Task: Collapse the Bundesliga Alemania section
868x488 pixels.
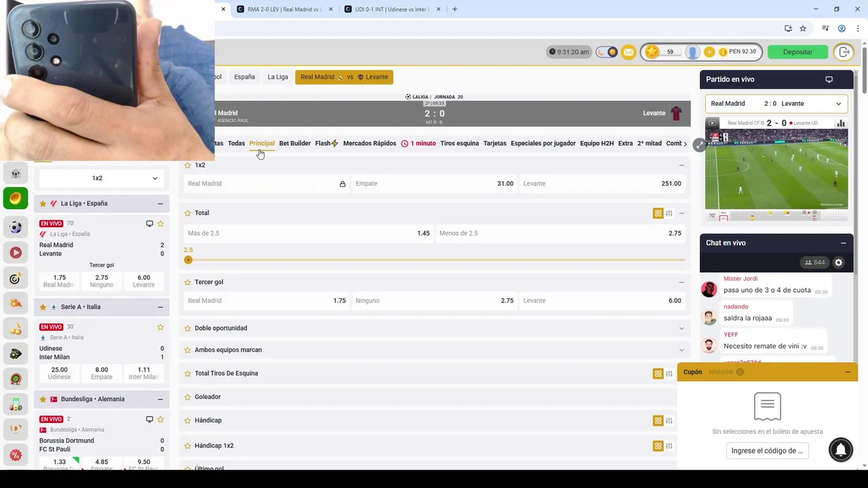Action: pyautogui.click(x=161, y=399)
